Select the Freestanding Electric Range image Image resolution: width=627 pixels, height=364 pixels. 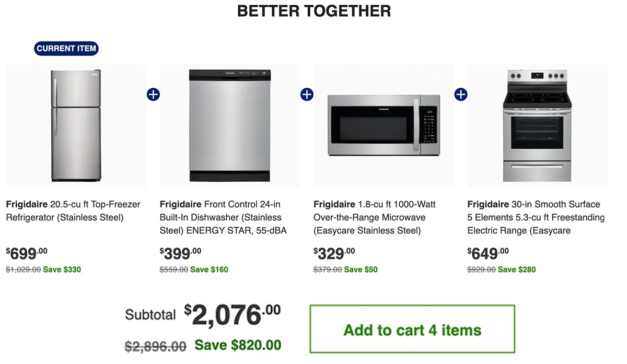(537, 125)
